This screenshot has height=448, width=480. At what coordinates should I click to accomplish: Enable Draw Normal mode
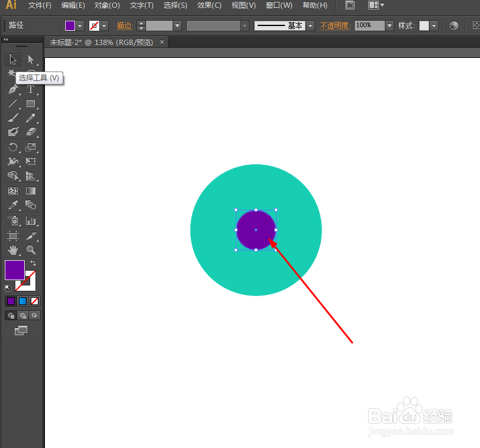pyautogui.click(x=11, y=315)
